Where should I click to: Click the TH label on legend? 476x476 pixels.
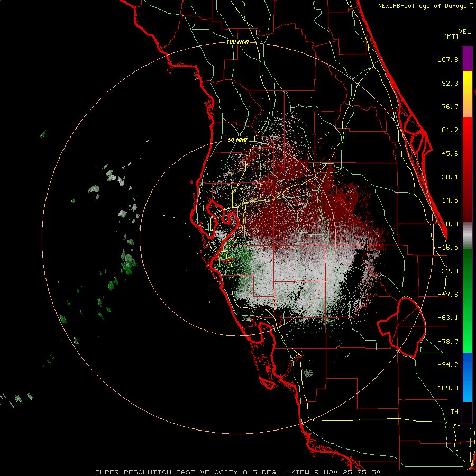pos(454,412)
